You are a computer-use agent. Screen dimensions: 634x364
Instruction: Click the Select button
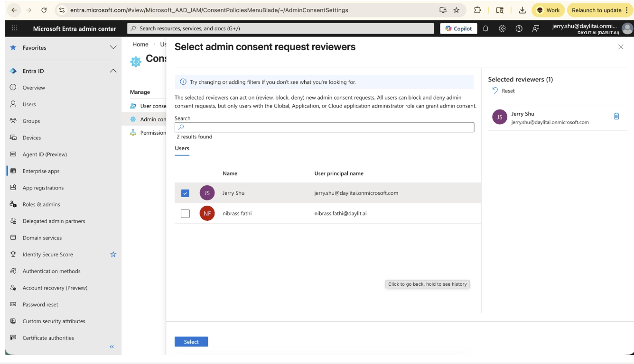click(x=191, y=342)
